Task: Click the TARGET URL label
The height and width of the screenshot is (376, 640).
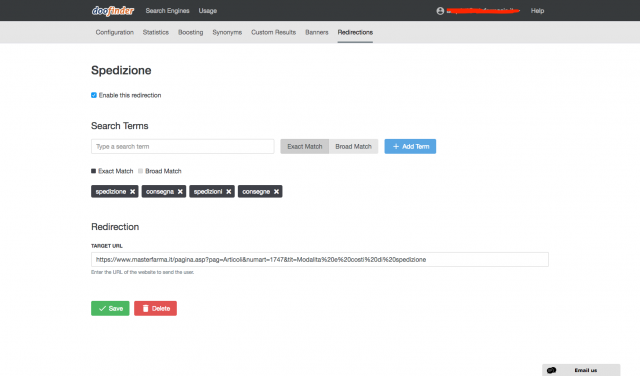Action: (107, 246)
